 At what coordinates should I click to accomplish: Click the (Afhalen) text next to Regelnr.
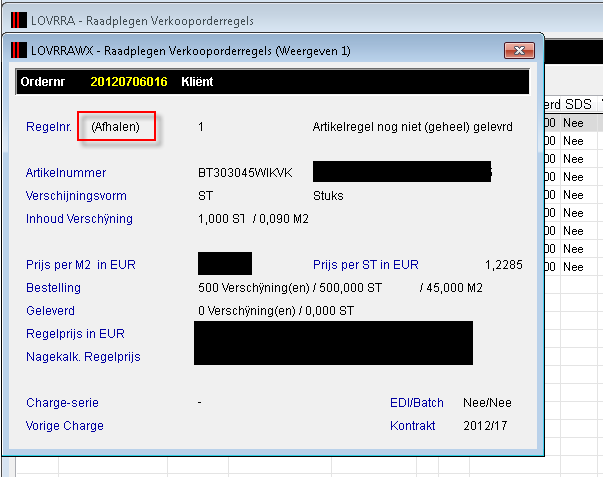click(115, 127)
